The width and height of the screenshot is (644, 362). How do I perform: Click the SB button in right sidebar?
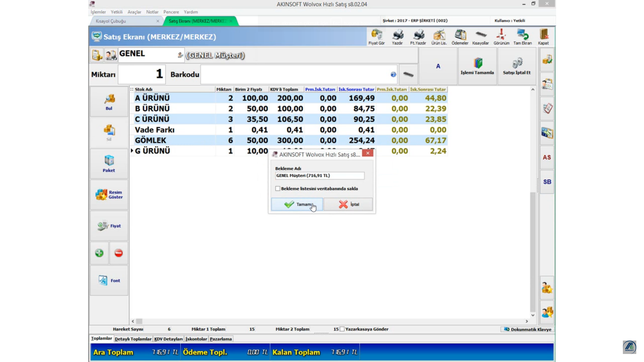pos(547,182)
